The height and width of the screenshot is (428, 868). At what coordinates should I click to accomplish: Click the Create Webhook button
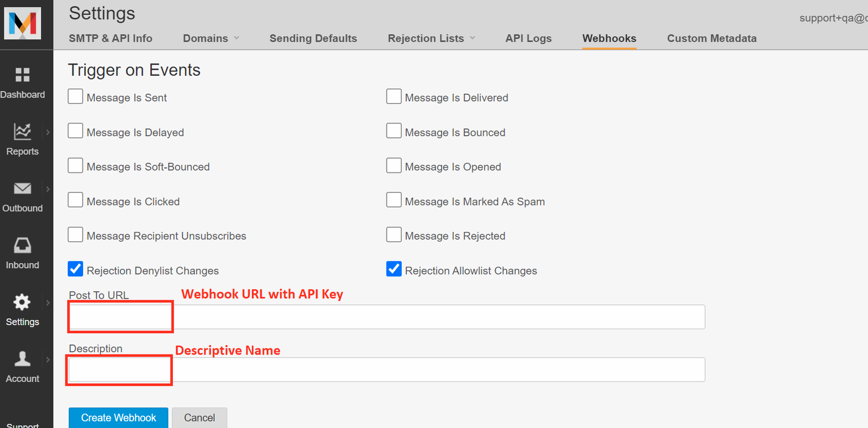[x=119, y=418]
